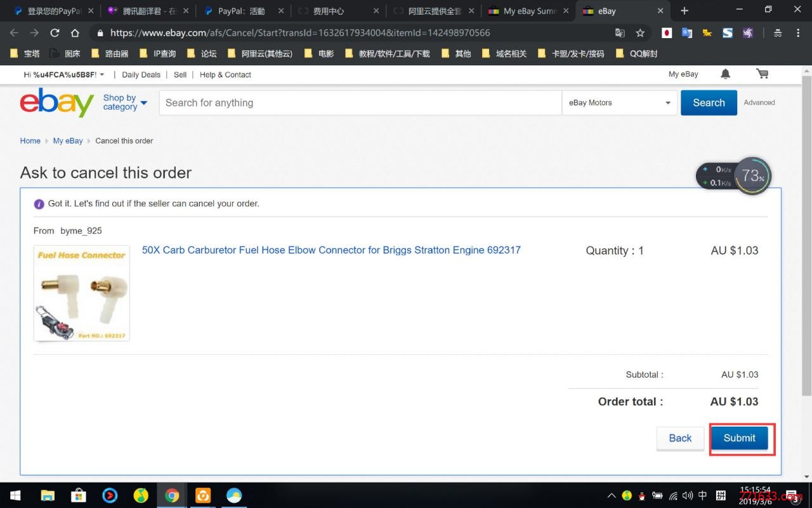Open the Chrome three-dot menu
Screen dimensions: 812x508
(x=798, y=33)
